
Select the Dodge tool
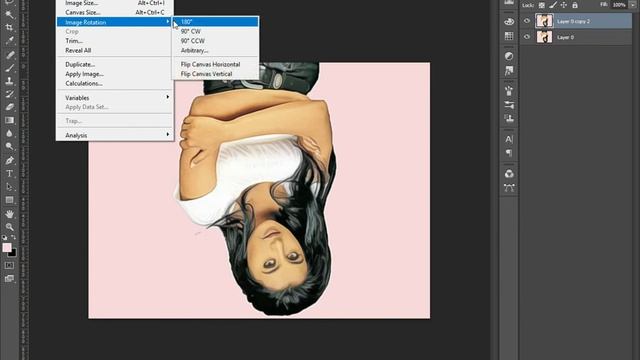click(9, 146)
